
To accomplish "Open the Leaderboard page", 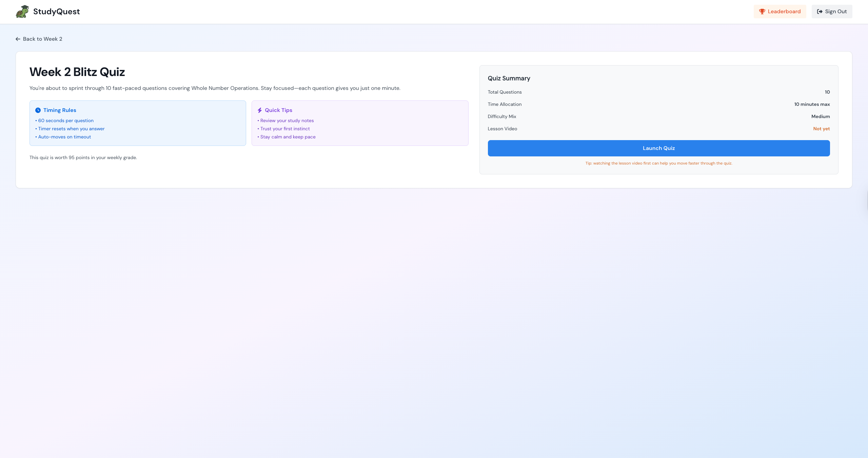I will [x=780, y=12].
